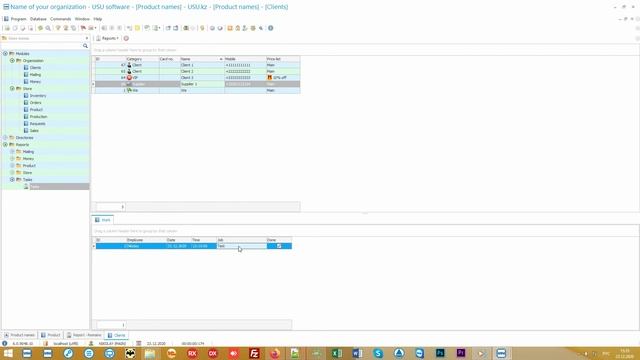Select the Clients tab in the bottom tab bar

pyautogui.click(x=116, y=335)
